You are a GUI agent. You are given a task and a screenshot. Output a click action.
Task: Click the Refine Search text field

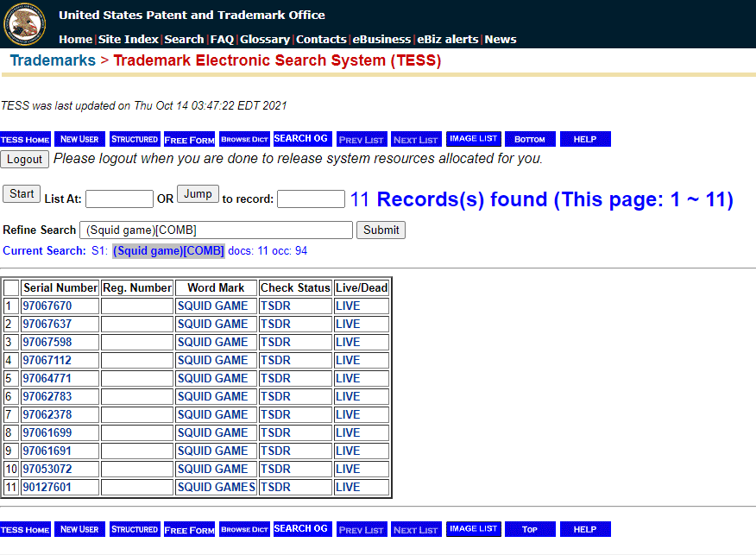(x=216, y=230)
